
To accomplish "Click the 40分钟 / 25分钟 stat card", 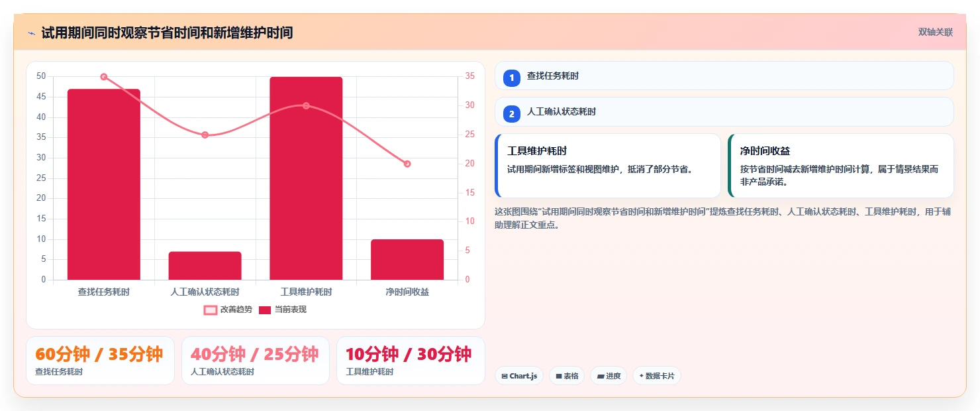I will click(256, 361).
